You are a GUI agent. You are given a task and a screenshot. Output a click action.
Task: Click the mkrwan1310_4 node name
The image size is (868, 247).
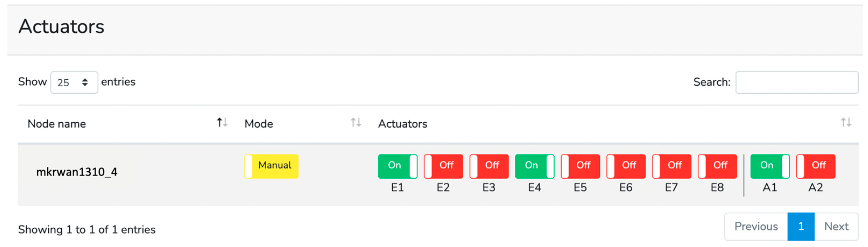(77, 172)
